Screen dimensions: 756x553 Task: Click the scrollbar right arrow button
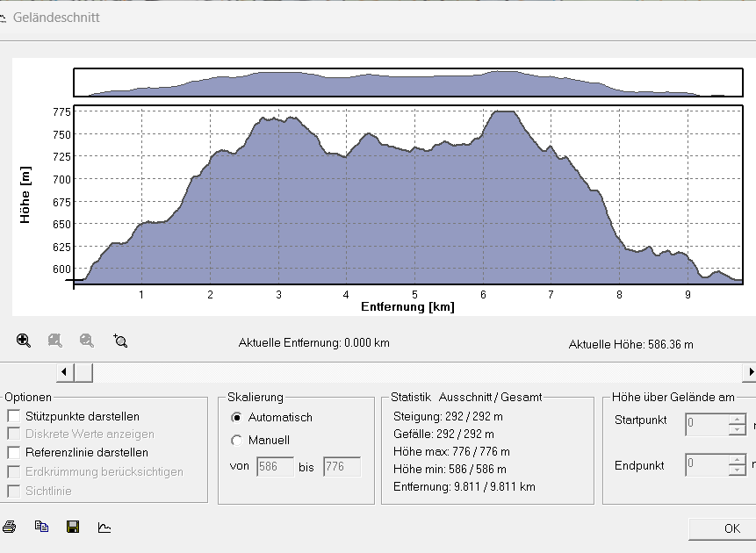pyautogui.click(x=749, y=372)
